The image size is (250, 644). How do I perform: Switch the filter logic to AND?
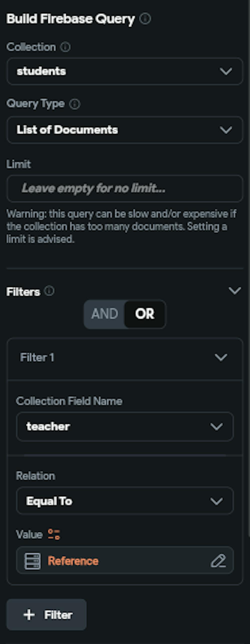[105, 314]
